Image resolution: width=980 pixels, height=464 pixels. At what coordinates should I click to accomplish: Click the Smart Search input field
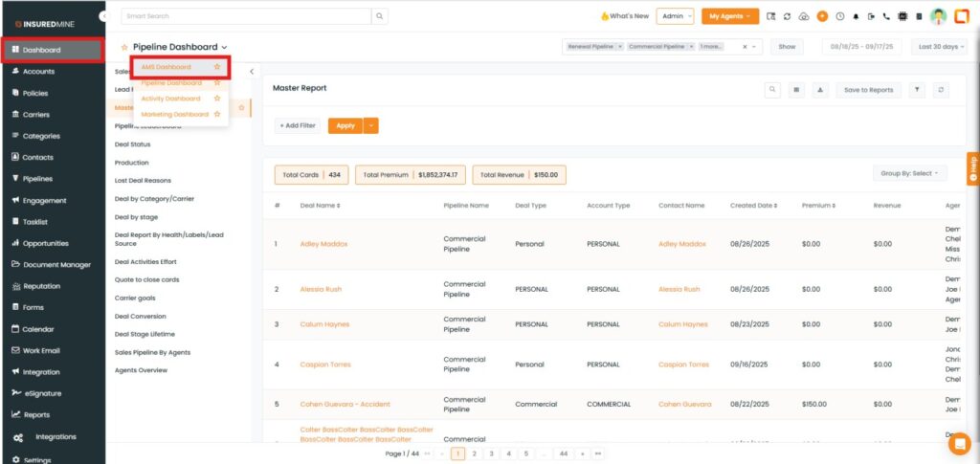click(x=246, y=16)
